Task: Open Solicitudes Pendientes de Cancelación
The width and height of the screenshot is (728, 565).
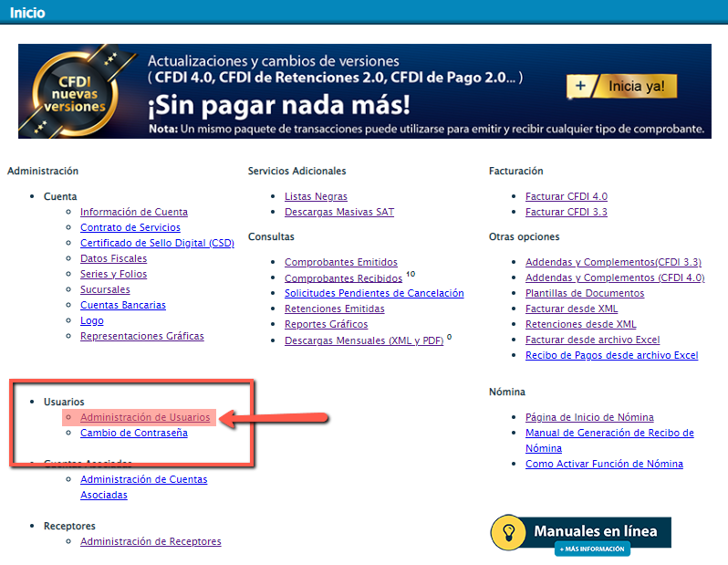Action: coord(374,293)
